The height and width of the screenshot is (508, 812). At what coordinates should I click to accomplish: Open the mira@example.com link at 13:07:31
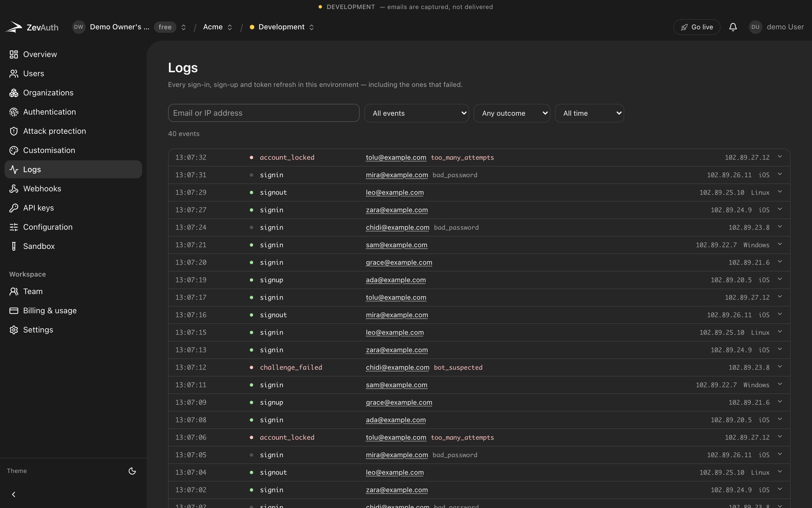(x=397, y=175)
